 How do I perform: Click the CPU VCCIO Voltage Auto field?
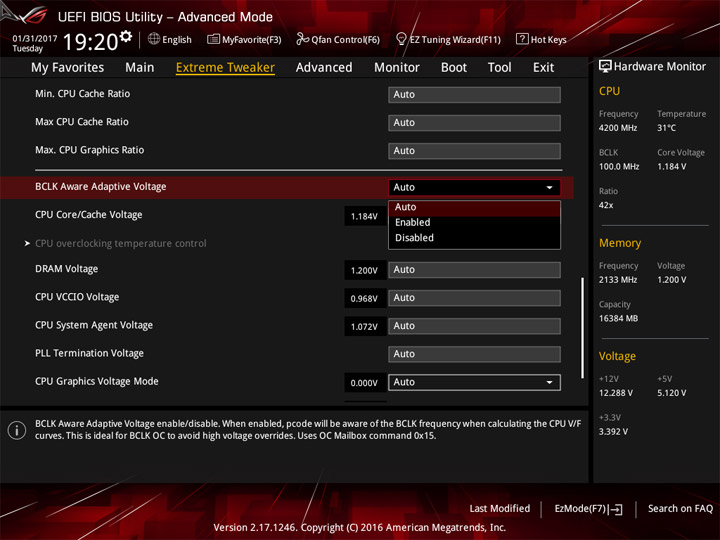(x=474, y=298)
